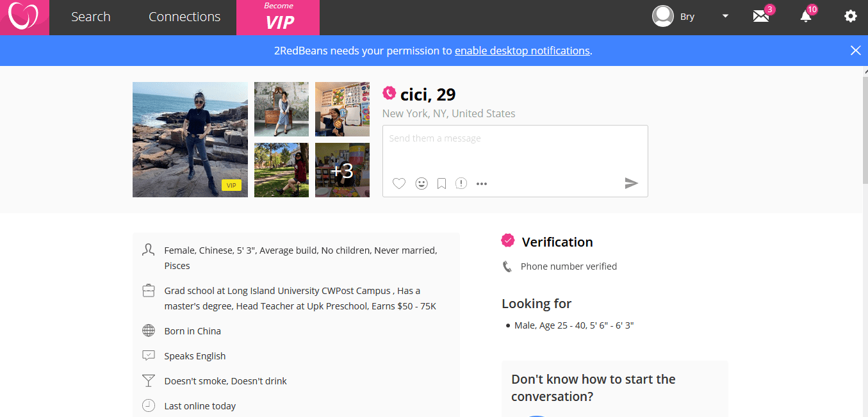
Task: Click the cici, 29 profile name
Action: tap(428, 95)
